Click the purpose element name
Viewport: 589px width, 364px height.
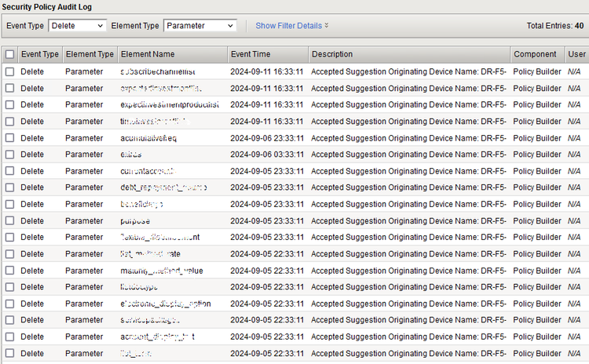135,221
